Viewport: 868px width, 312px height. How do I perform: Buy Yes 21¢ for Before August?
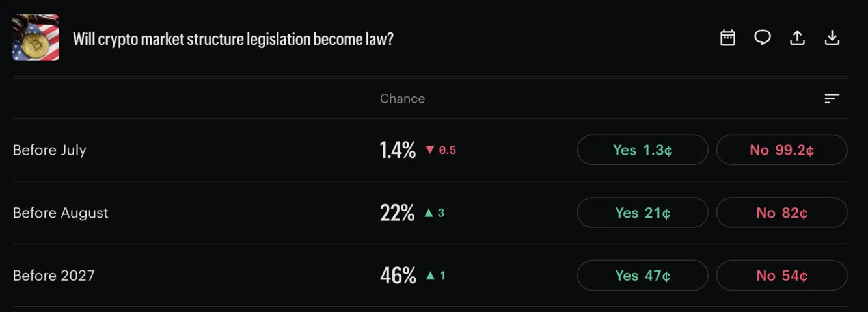[x=642, y=213]
